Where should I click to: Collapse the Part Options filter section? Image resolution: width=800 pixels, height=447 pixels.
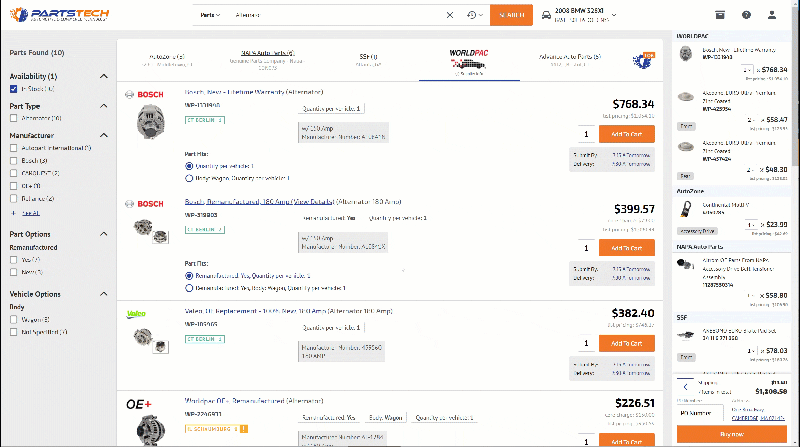(x=104, y=234)
